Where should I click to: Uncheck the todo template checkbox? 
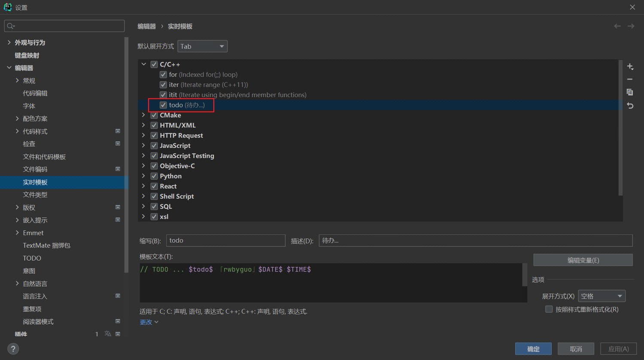[163, 105]
